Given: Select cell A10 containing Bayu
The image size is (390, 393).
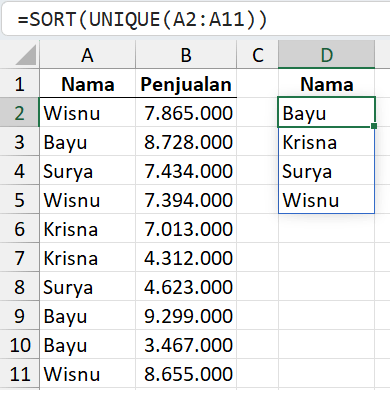Looking at the screenshot, I should pos(87,344).
